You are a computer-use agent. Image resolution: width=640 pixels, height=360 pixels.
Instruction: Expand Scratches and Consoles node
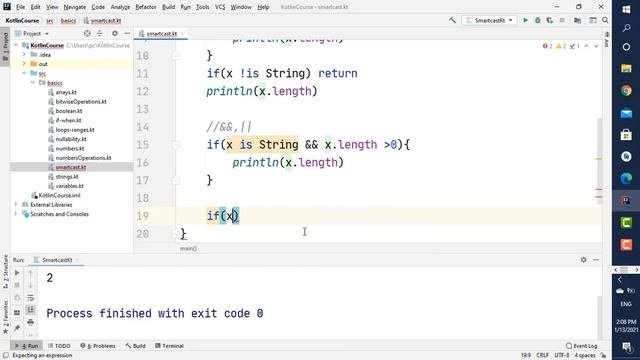(x=16, y=214)
